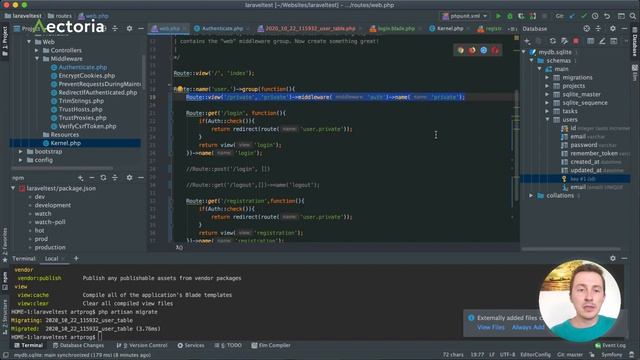Open Terminal panel settings gear
Screen dimensions: 640x360
613,258
